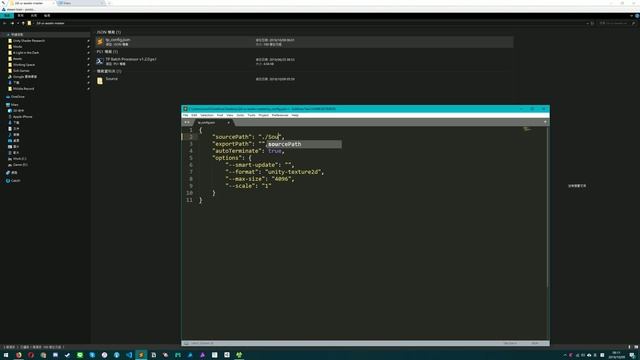Open the Project menu in Sublime Text
The image size is (640, 360).
point(264,116)
